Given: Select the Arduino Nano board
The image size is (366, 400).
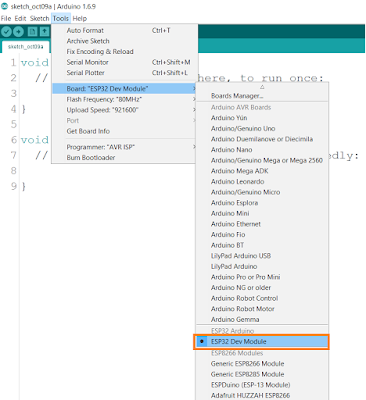Looking at the screenshot, I should (262, 150).
